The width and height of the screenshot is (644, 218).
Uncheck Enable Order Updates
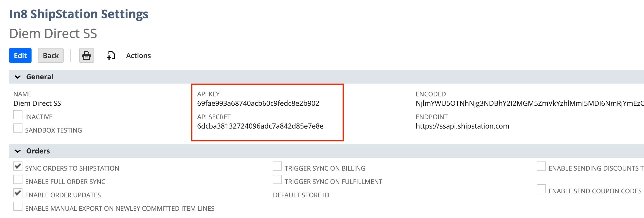(x=18, y=193)
